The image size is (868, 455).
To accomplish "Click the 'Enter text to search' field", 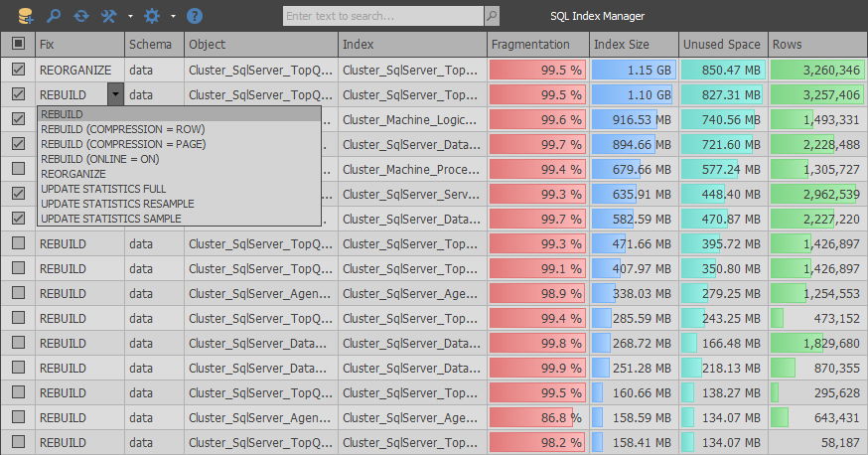I will 383,16.
